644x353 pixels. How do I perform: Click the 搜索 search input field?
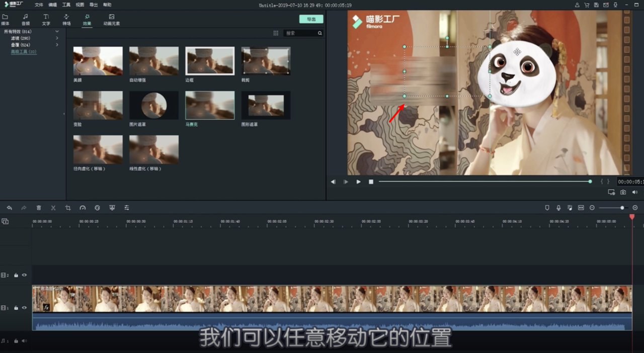pyautogui.click(x=300, y=33)
